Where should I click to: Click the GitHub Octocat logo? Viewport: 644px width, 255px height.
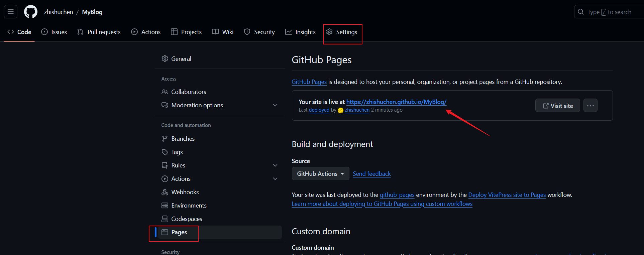tap(31, 12)
